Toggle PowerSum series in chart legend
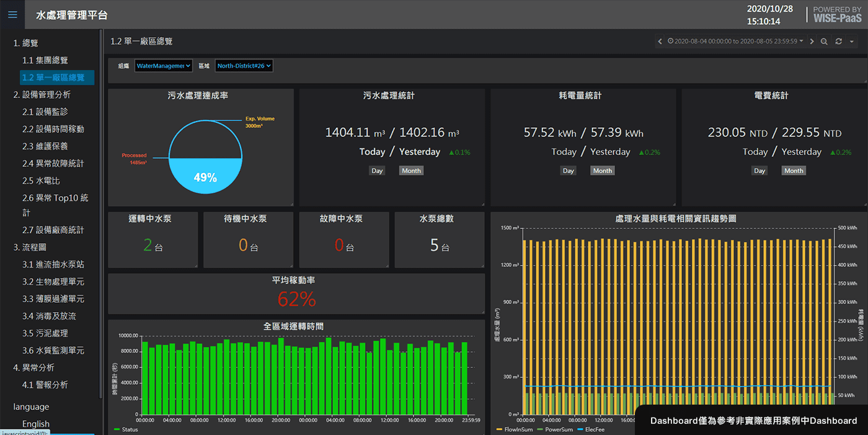This screenshot has width=868, height=435. [554, 429]
